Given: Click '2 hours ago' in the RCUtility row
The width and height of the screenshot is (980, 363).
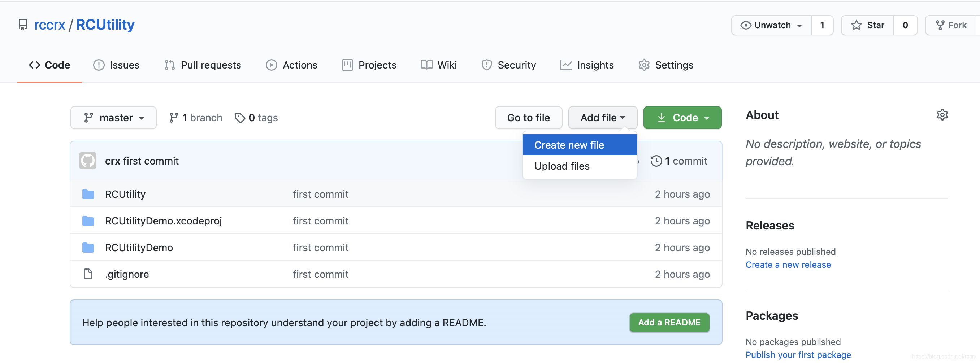Looking at the screenshot, I should (x=682, y=194).
